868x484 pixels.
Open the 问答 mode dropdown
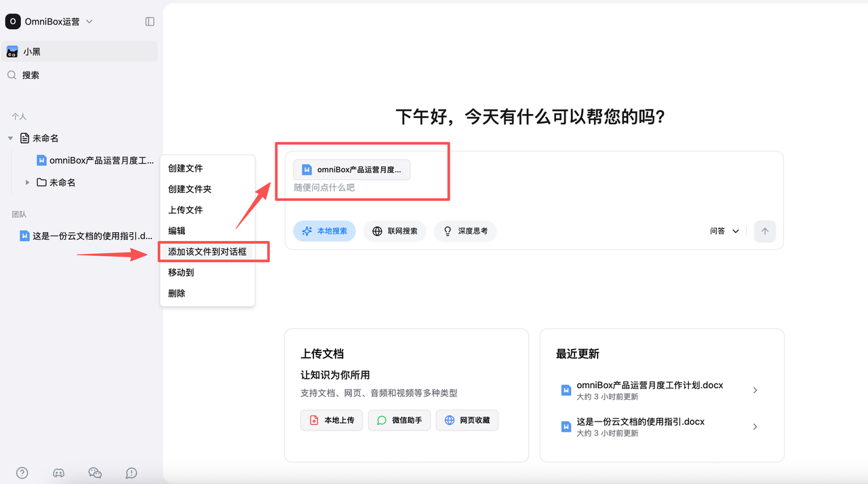click(x=724, y=231)
